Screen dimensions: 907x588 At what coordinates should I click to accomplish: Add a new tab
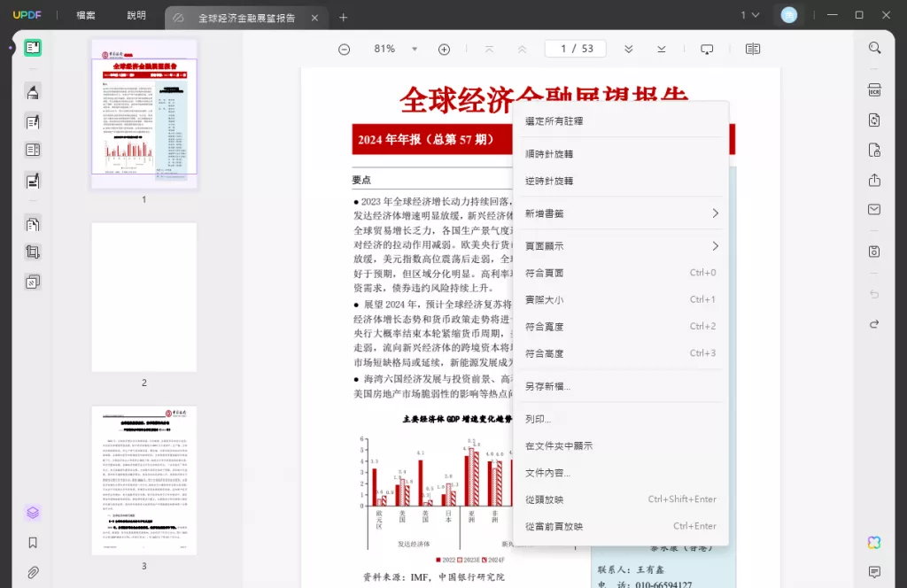(x=343, y=18)
